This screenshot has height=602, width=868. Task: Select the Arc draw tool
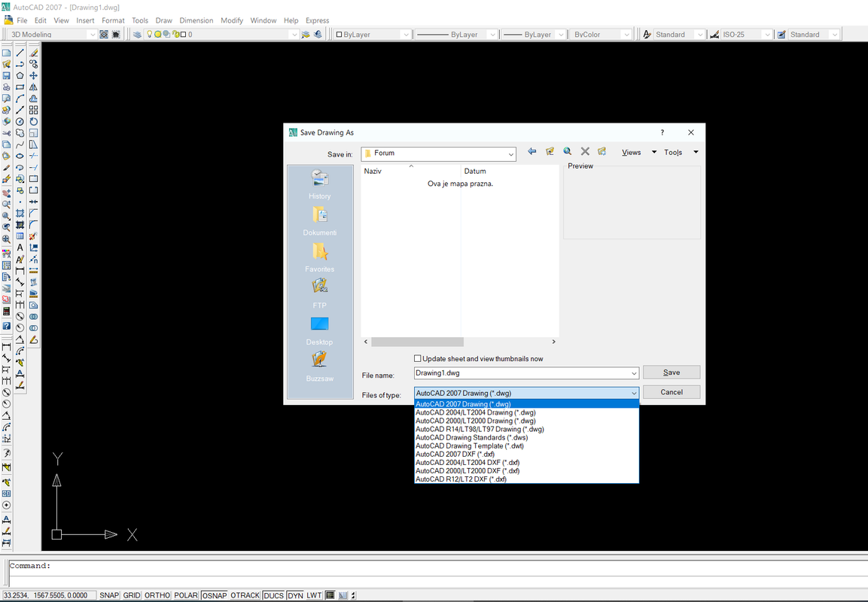[x=20, y=99]
